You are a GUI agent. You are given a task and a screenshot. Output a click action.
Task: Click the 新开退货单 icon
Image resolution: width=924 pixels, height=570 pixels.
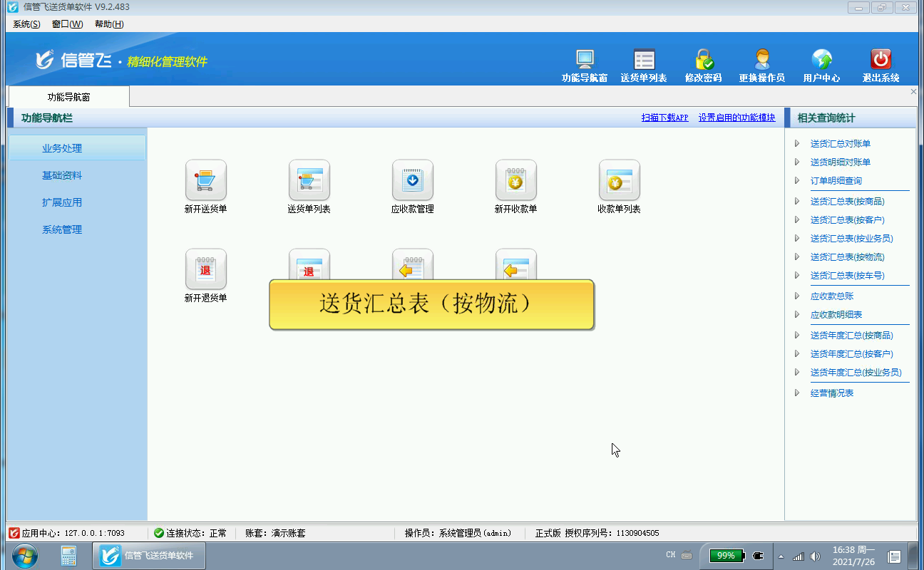[x=205, y=269]
